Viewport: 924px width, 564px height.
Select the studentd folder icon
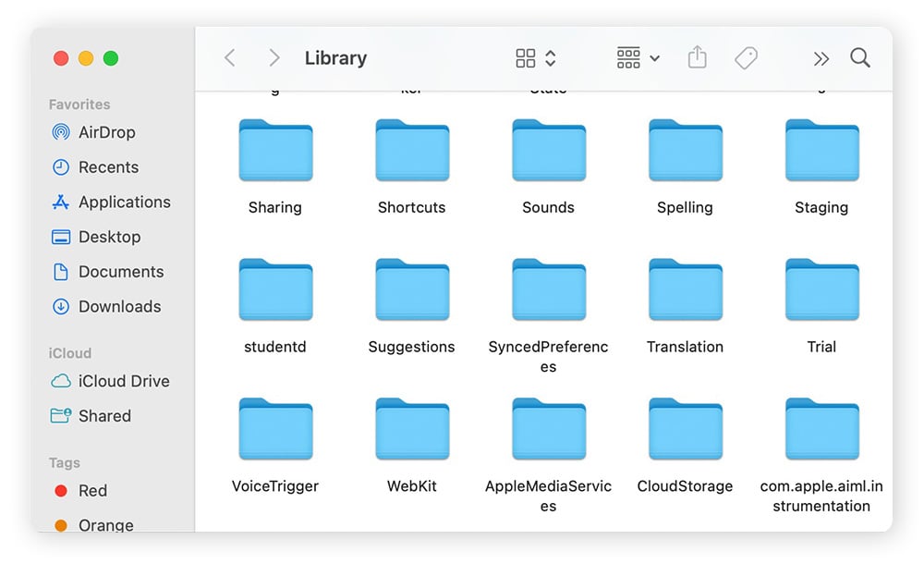(275, 289)
